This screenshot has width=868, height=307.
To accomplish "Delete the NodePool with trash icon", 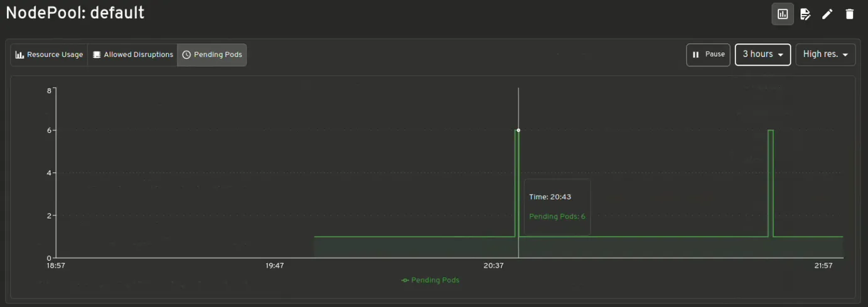I will point(849,14).
